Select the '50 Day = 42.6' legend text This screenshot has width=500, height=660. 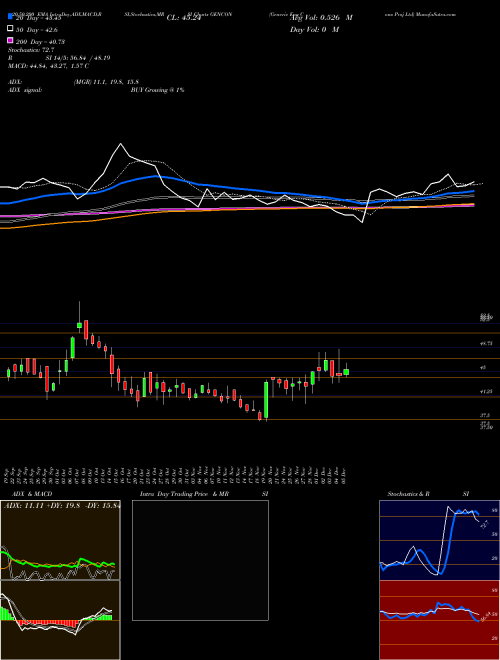click(x=37, y=29)
